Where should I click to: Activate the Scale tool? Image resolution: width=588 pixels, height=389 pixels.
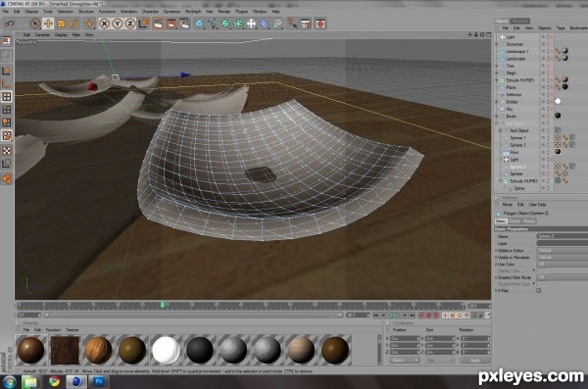pyautogui.click(x=61, y=24)
